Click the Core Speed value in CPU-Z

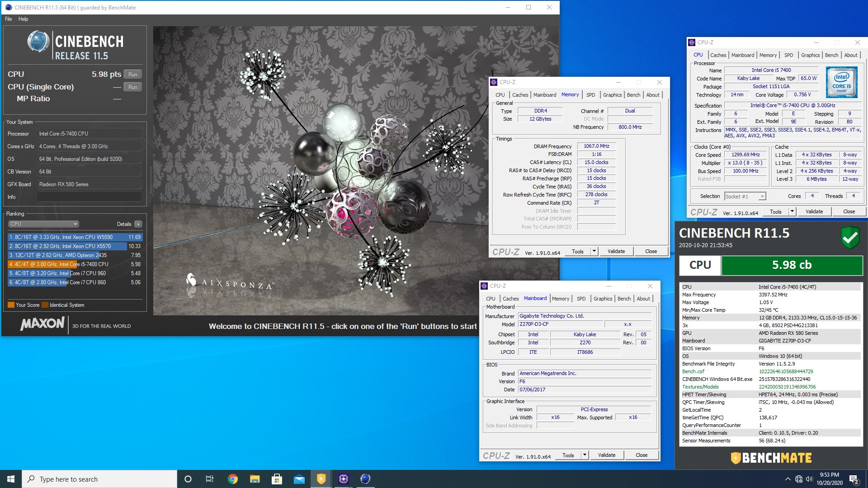(745, 155)
